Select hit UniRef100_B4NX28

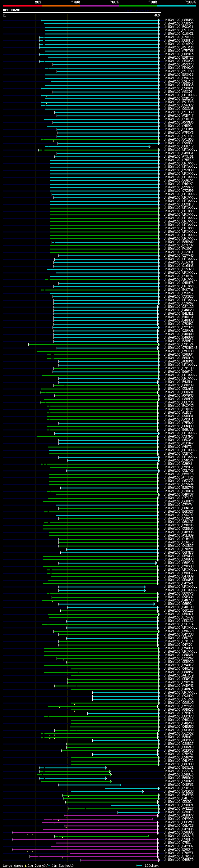178,310
